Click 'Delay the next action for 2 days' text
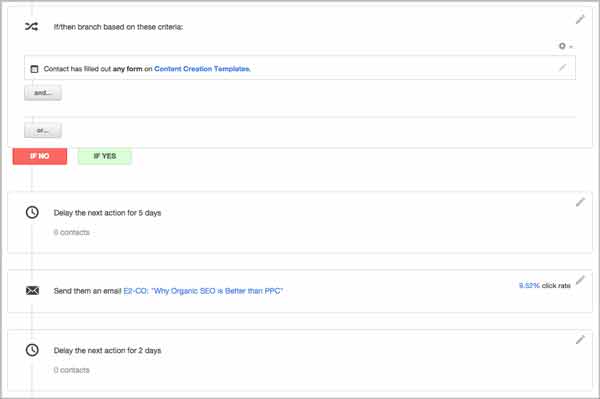This screenshot has width=600, height=399. point(107,350)
